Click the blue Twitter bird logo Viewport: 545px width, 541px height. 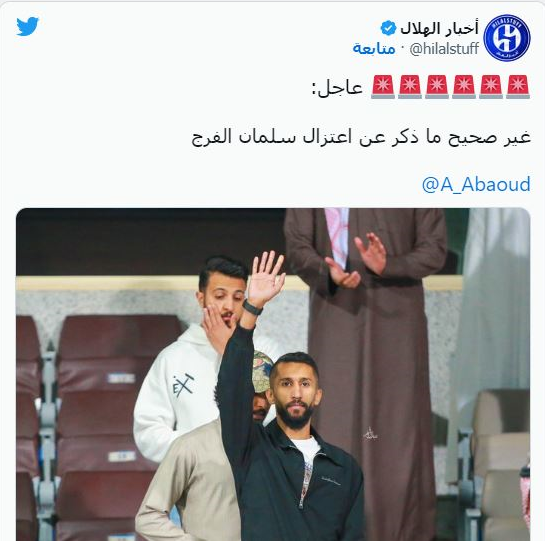pos(27,26)
